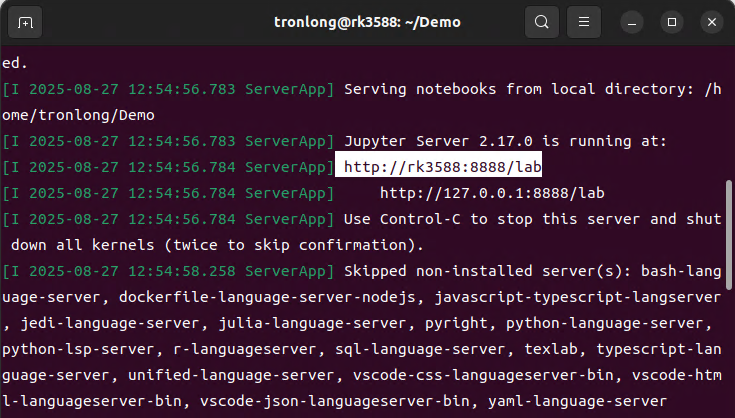Click the timestamp '12:54:58.258 ServerApp]'

(231, 271)
